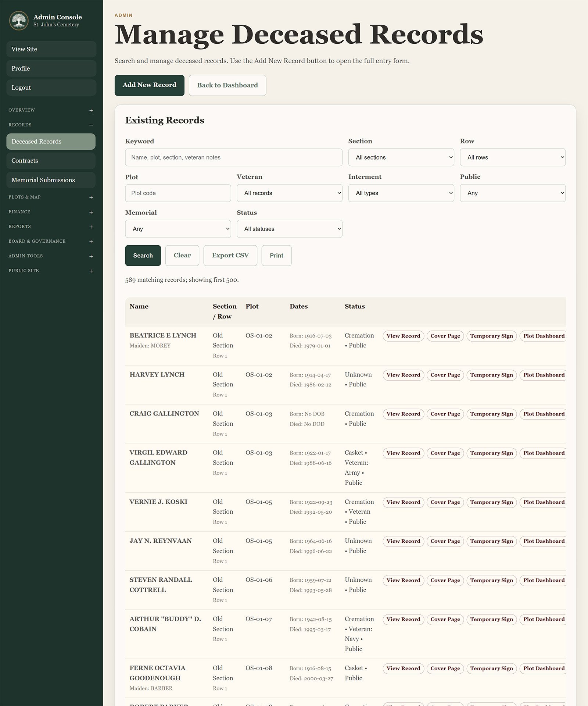Click the Search button
This screenshot has height=706, width=588.
(x=143, y=256)
